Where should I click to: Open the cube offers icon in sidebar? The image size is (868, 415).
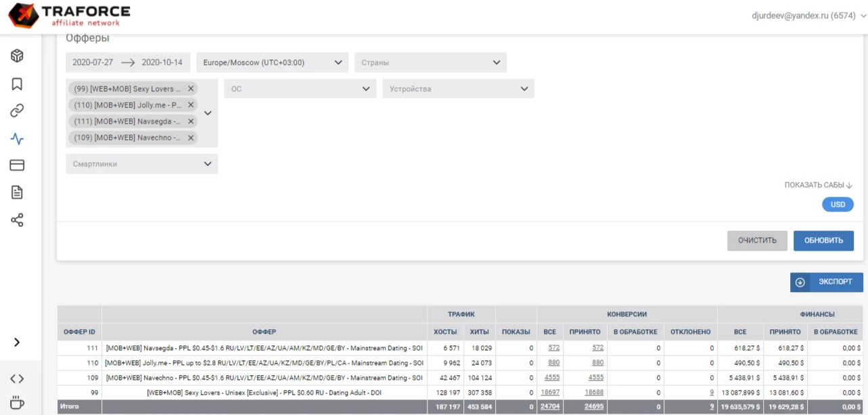(x=17, y=56)
